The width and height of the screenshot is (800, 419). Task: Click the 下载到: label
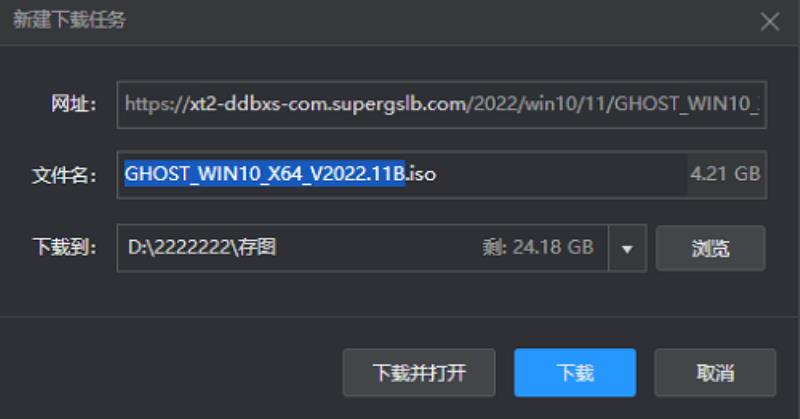pos(64,247)
